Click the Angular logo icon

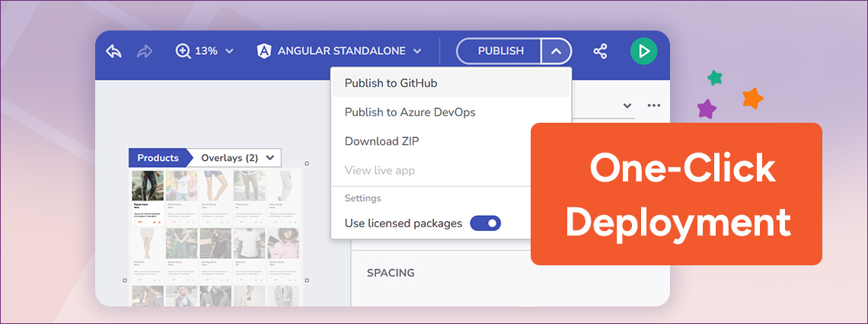point(264,51)
